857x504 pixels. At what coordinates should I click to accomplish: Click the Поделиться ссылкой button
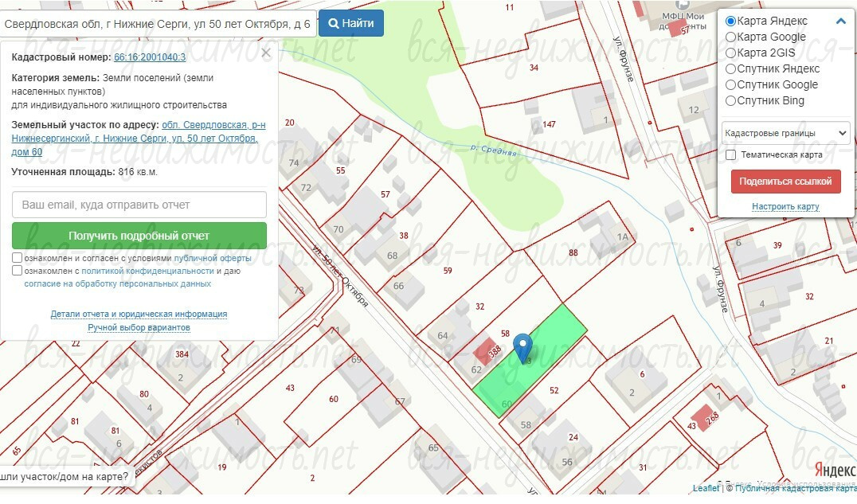pyautogui.click(x=785, y=182)
